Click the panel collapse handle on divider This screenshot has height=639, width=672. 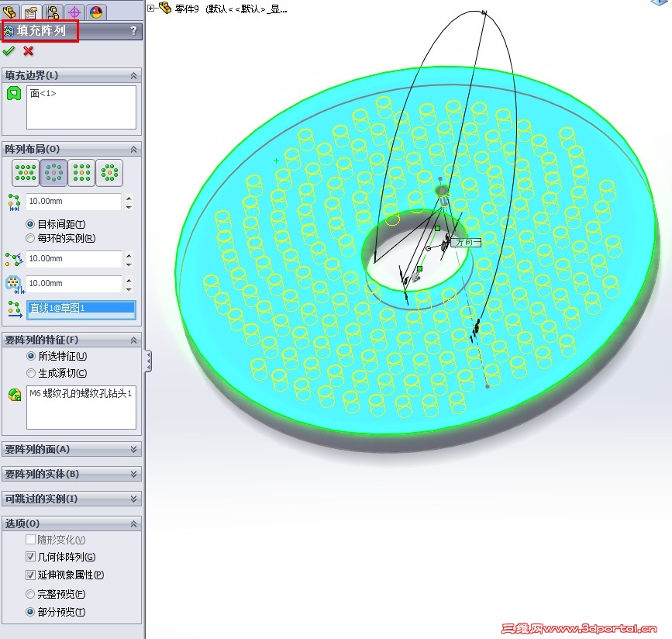click(x=148, y=361)
